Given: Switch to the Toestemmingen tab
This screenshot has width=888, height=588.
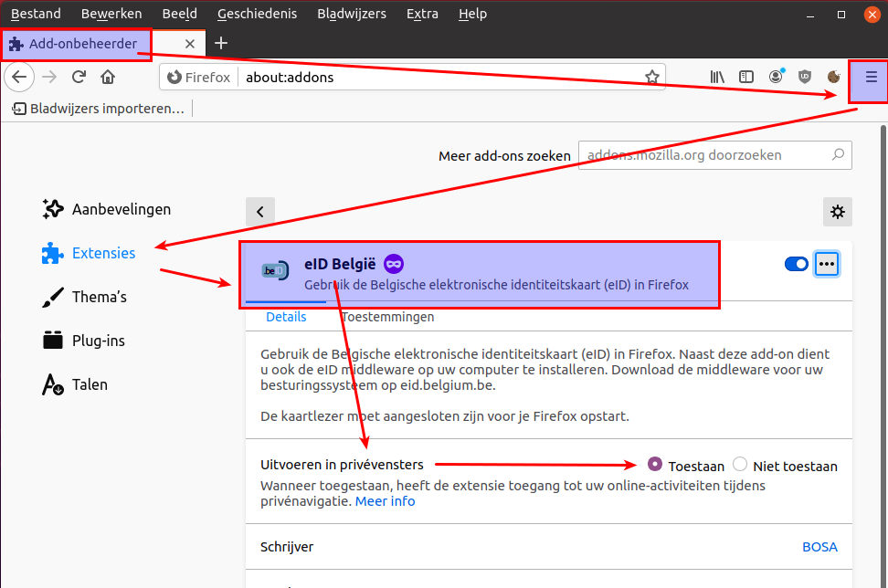Looking at the screenshot, I should point(388,317).
